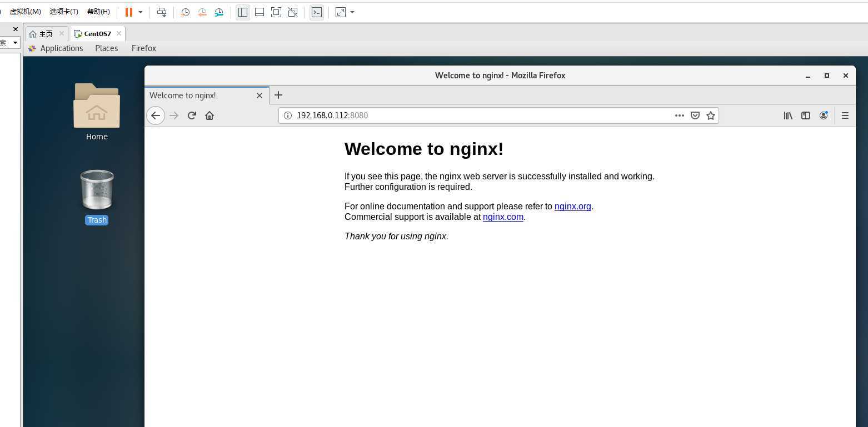Click the Welcome to nginx! page heading
Viewport: 868px width, 427px height.
pyautogui.click(x=424, y=149)
